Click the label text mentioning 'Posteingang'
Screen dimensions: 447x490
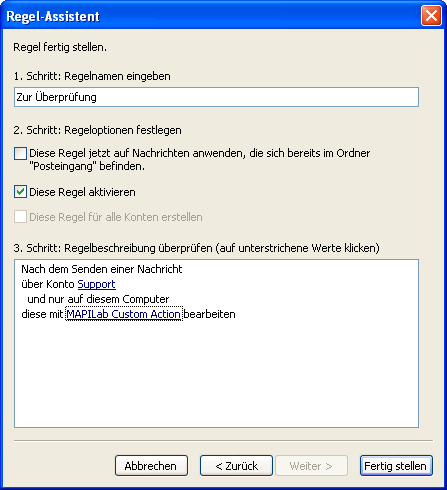[200, 160]
